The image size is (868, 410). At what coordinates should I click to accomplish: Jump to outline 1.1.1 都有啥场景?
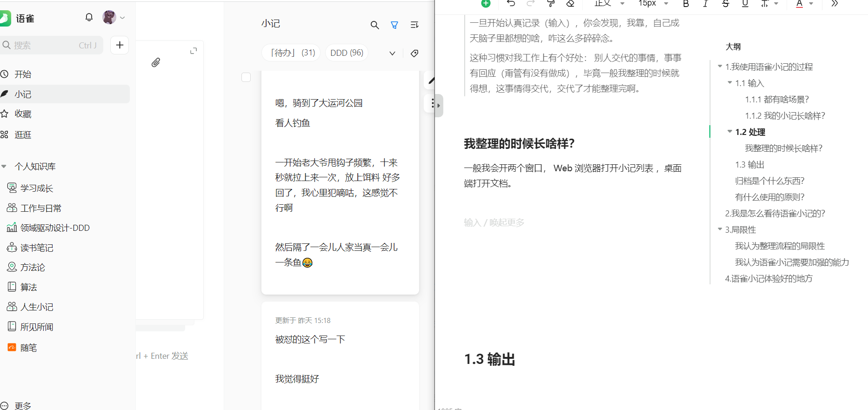pos(777,100)
